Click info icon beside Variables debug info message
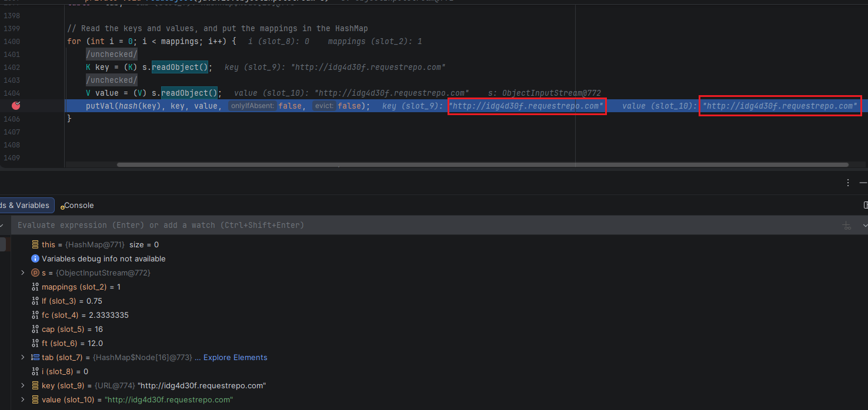The image size is (868, 410). [x=35, y=259]
